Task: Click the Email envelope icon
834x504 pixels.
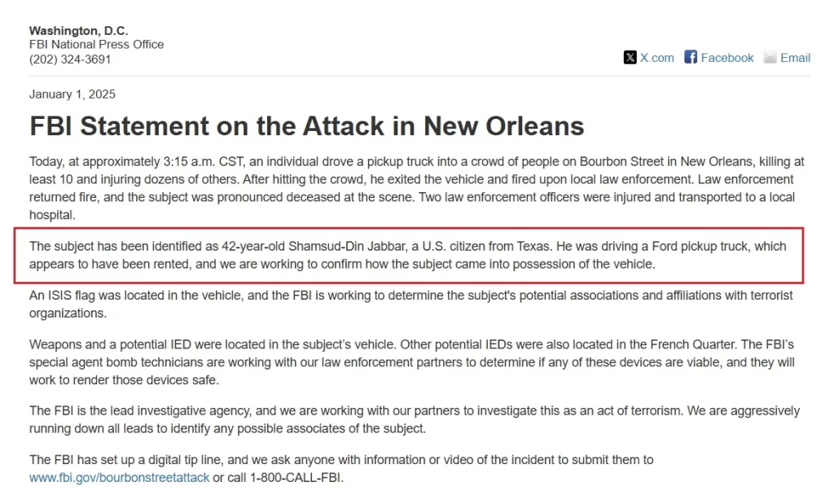Action: (x=770, y=58)
